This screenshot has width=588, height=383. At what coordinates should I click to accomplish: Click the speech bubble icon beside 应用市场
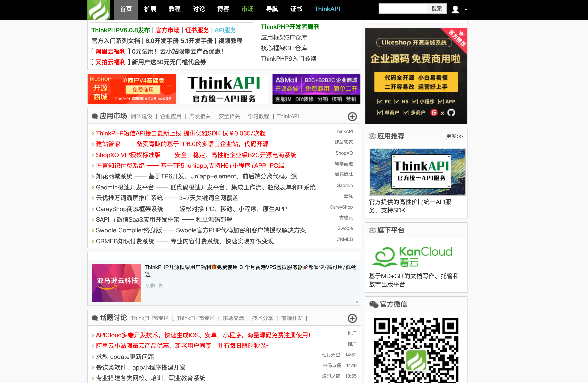95,116
